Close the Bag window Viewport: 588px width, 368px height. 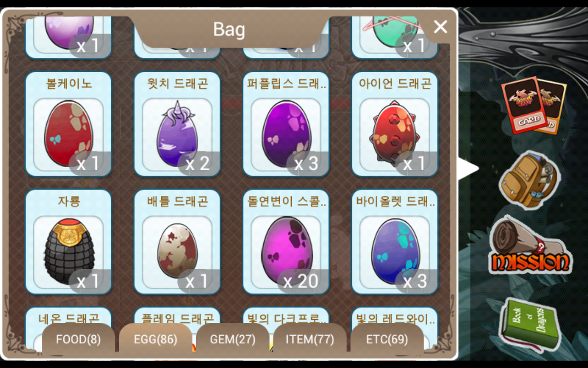(440, 27)
